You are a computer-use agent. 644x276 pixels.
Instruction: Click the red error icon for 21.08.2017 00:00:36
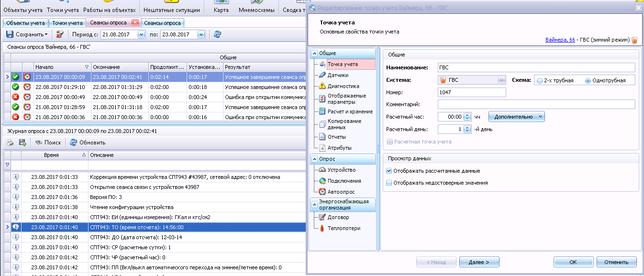tap(16, 117)
